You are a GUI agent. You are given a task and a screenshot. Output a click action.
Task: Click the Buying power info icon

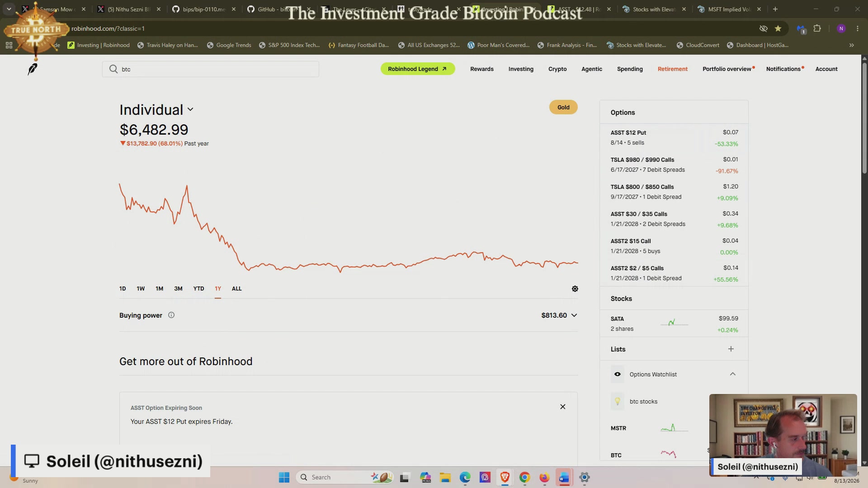[x=171, y=315]
